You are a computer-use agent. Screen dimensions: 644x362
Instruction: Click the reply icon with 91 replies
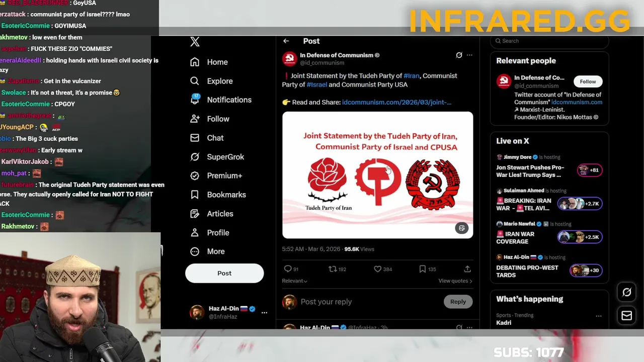(288, 269)
